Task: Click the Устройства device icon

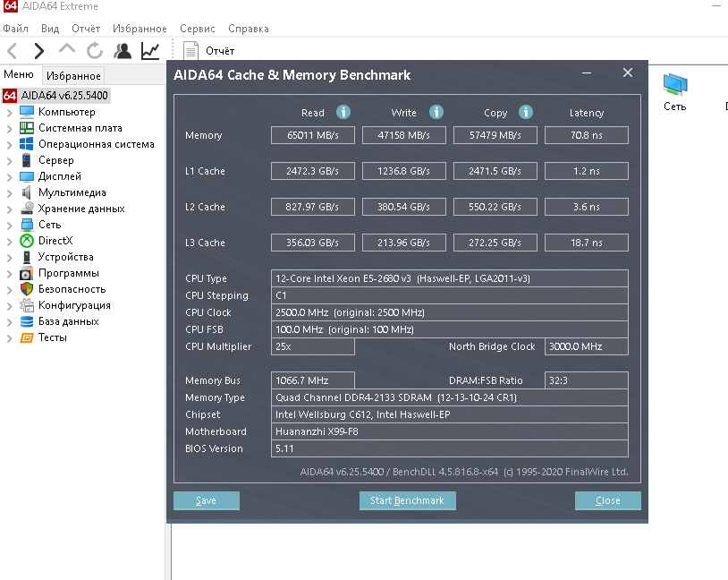Action: (x=27, y=257)
